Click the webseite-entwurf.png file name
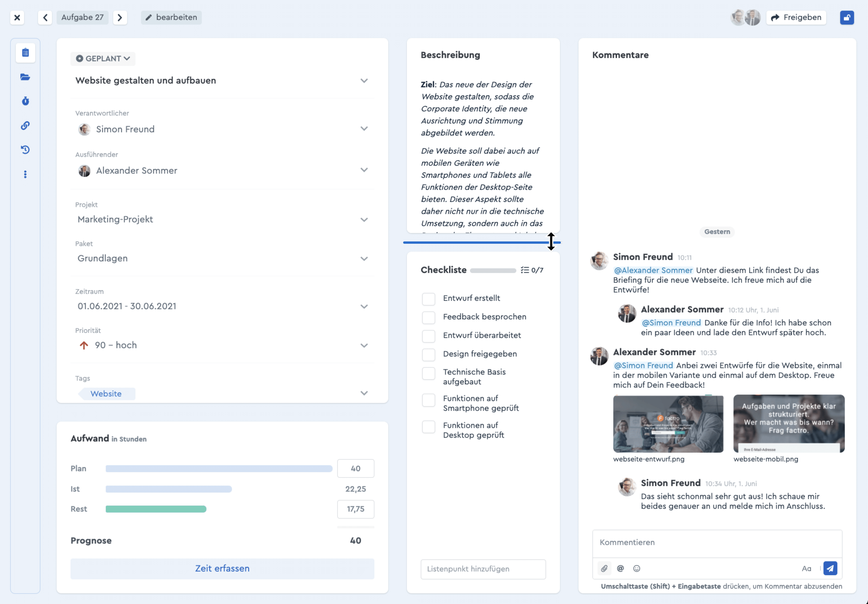Image resolution: width=868 pixels, height=604 pixels. point(648,459)
